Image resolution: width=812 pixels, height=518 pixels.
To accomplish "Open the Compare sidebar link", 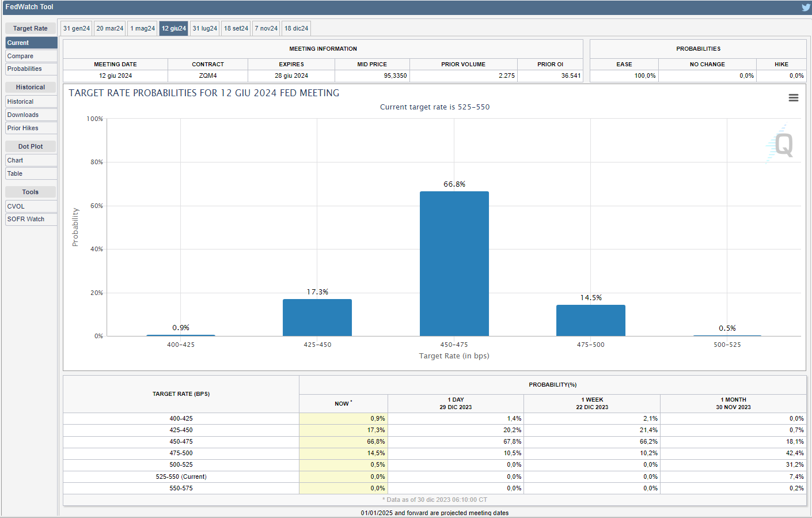I will click(31, 56).
